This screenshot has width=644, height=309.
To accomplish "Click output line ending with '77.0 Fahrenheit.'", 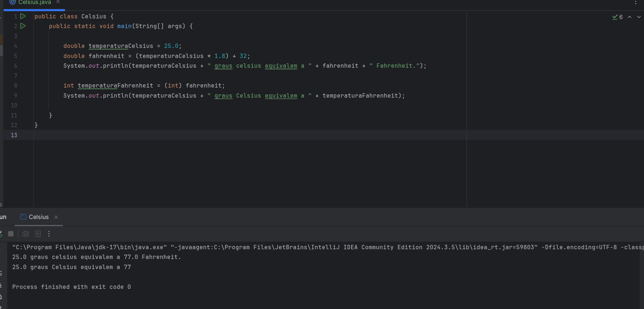I will coord(97,257).
